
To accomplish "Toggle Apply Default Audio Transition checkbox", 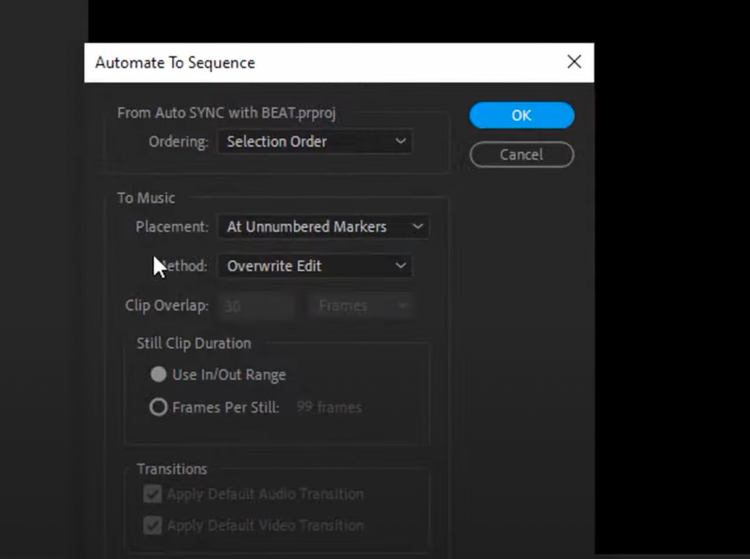I will [153, 494].
